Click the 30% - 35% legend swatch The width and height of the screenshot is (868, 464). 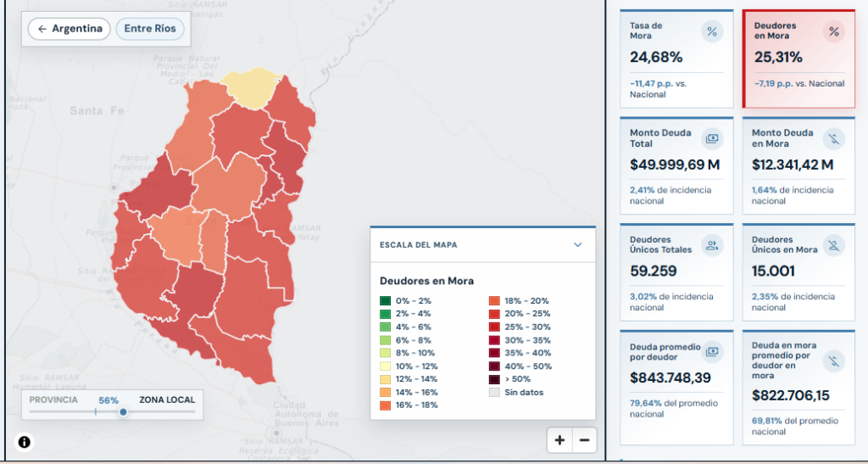point(494,340)
